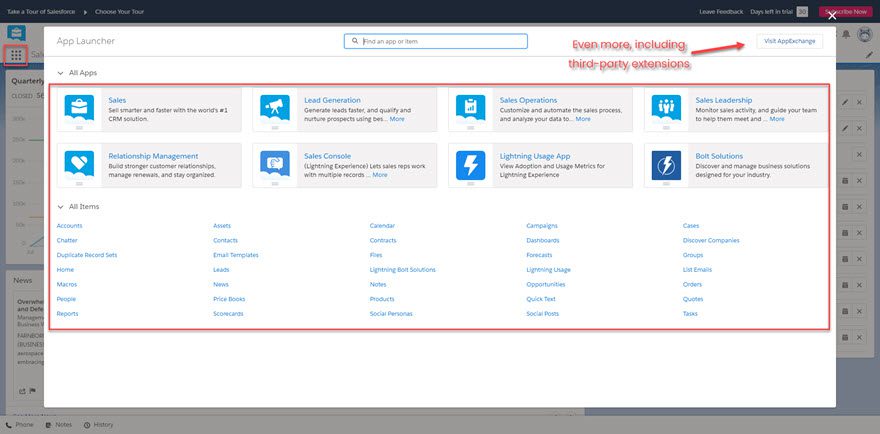Click the Subscribe Now button

844,12
